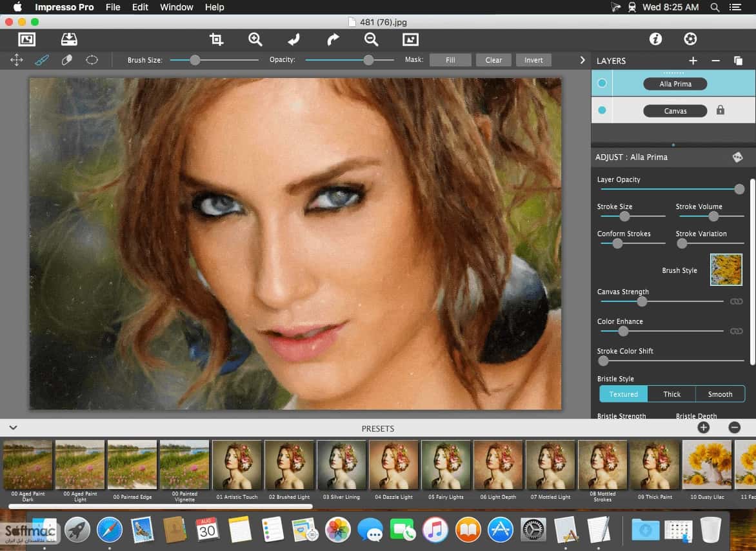
Task: Click the mask Clear button
Action: [x=493, y=60]
